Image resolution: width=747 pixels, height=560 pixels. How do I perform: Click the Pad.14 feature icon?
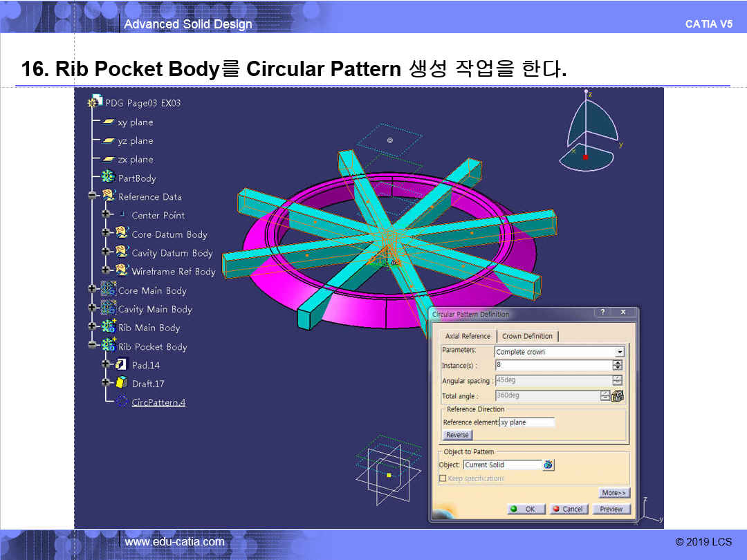[x=121, y=364]
